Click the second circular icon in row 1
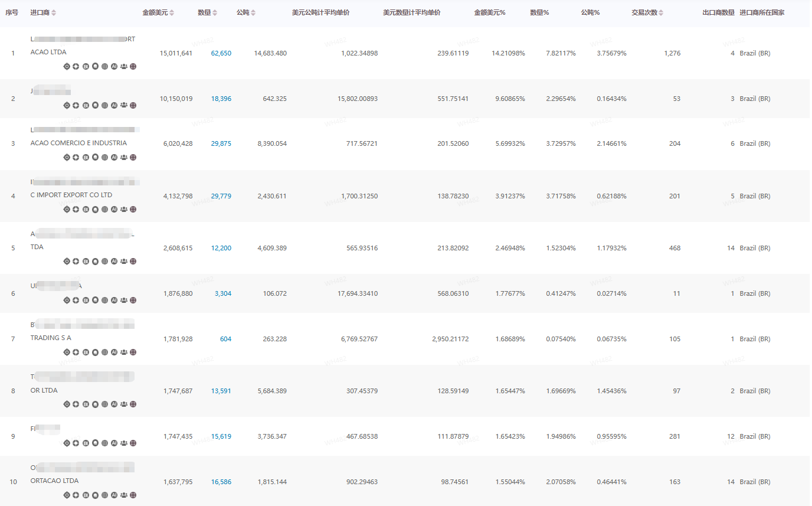Image resolution: width=812 pixels, height=506 pixels. tap(76, 66)
